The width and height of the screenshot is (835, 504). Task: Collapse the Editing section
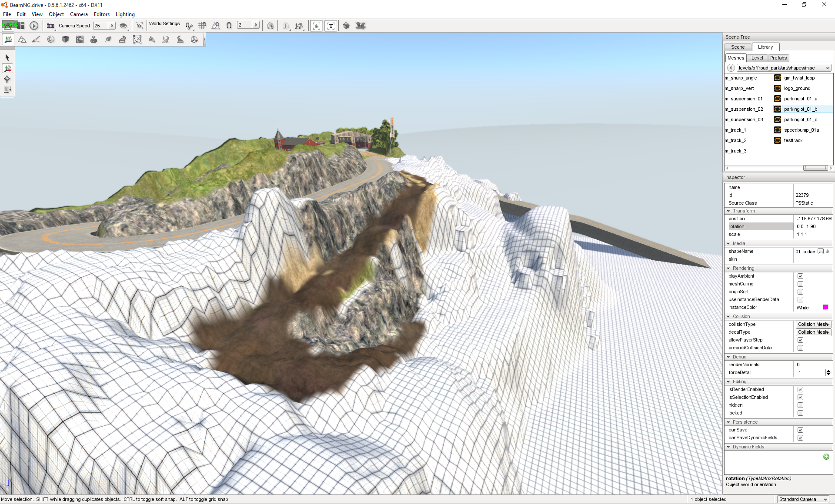pos(728,381)
